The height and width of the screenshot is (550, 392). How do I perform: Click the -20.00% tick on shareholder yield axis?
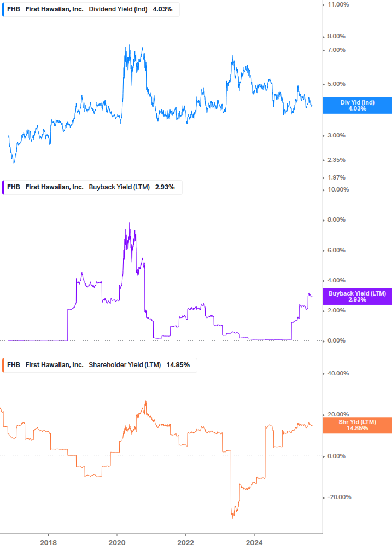pyautogui.click(x=339, y=497)
